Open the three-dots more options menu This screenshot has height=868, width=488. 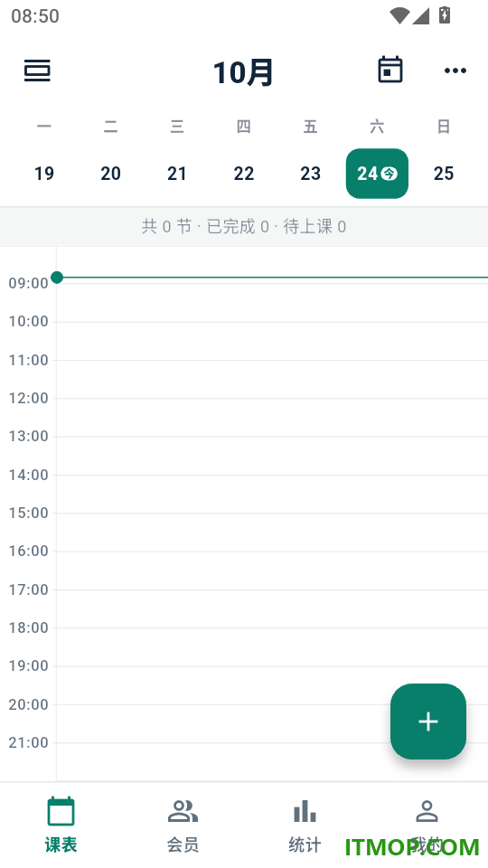pyautogui.click(x=455, y=71)
